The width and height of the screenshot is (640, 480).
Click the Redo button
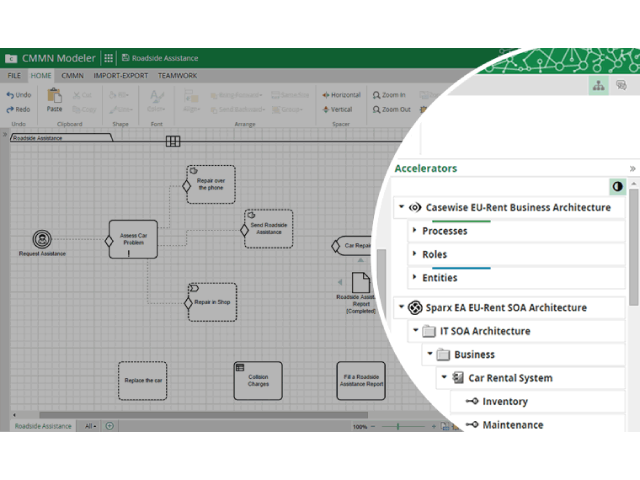(x=18, y=109)
